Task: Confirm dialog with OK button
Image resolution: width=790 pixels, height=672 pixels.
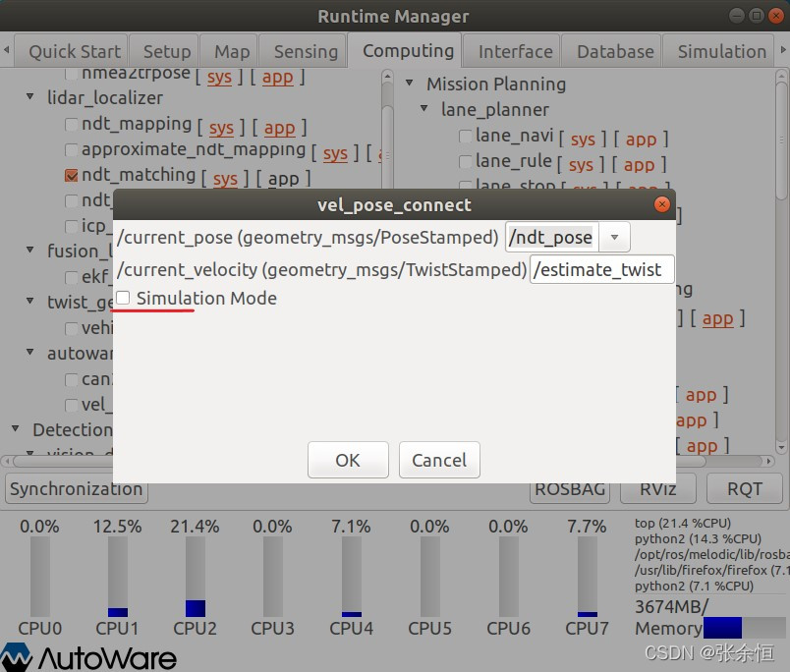Action: pos(348,460)
